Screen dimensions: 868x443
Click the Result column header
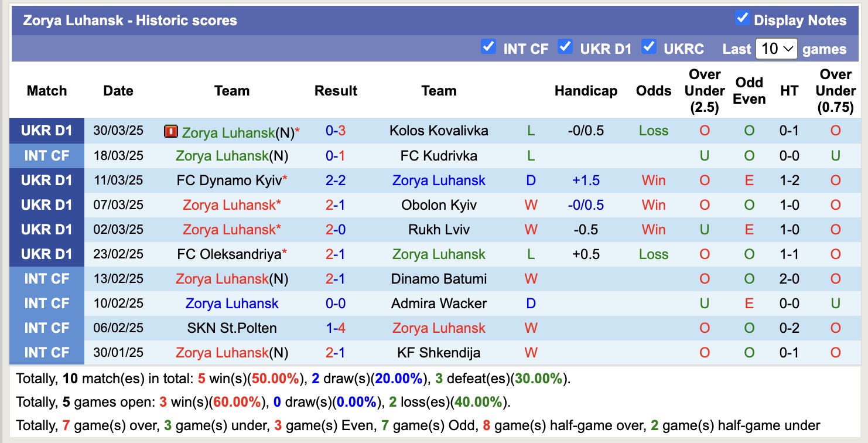tap(335, 91)
